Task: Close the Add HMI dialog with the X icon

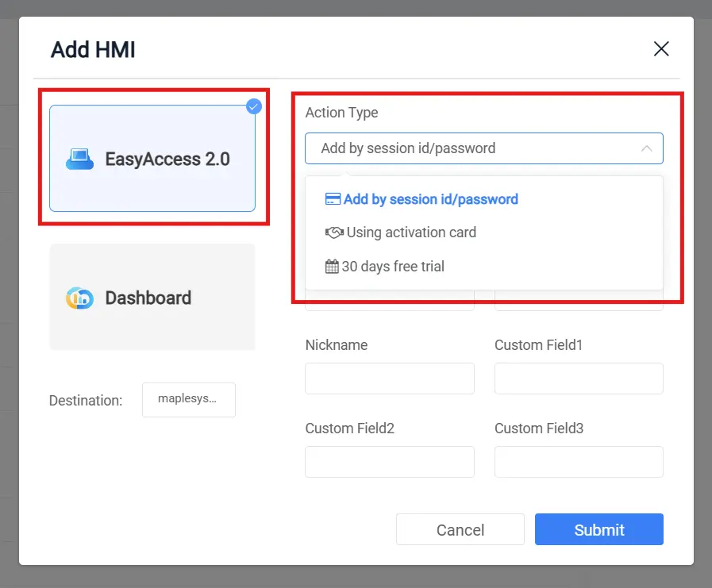Action: coord(661,48)
